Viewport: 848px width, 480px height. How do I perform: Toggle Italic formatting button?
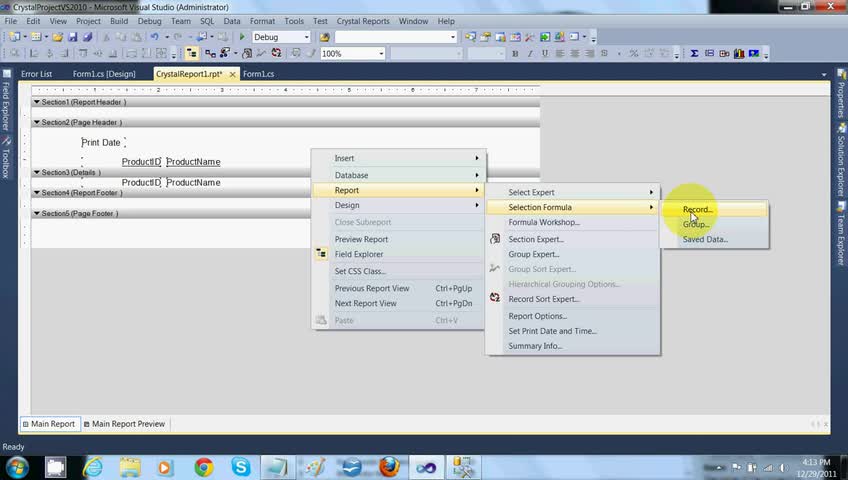click(529, 53)
